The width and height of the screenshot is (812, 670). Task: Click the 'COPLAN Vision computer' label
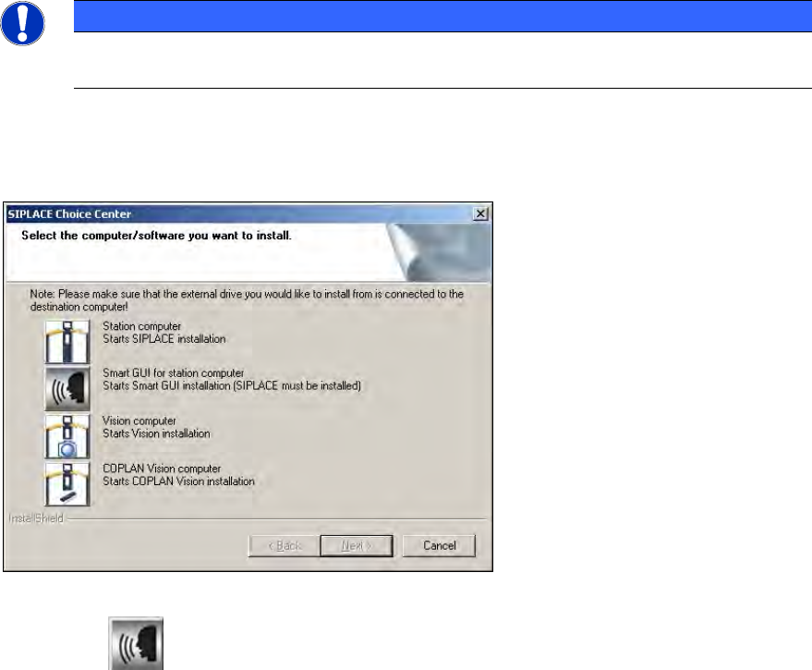pos(162,469)
